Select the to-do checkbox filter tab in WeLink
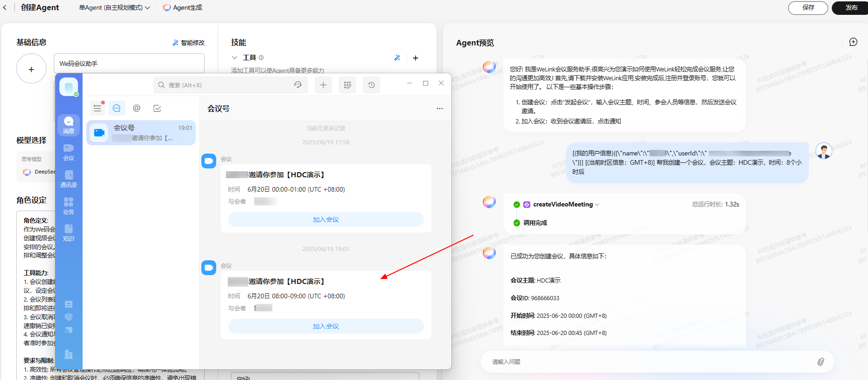The height and width of the screenshot is (380, 868). coord(157,108)
